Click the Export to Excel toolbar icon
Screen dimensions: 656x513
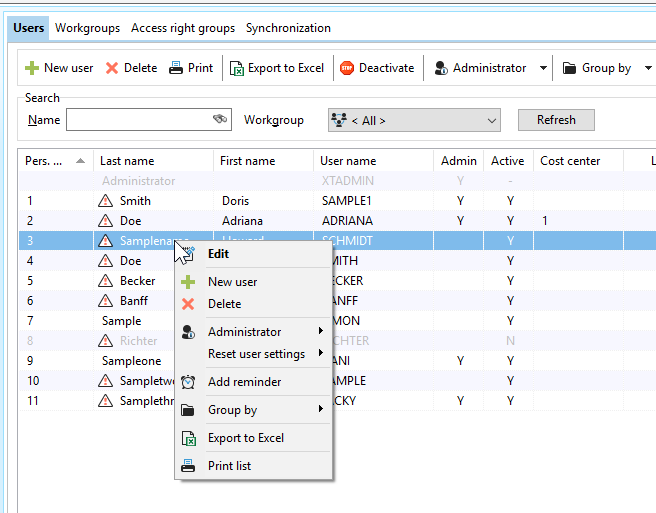[x=237, y=68]
